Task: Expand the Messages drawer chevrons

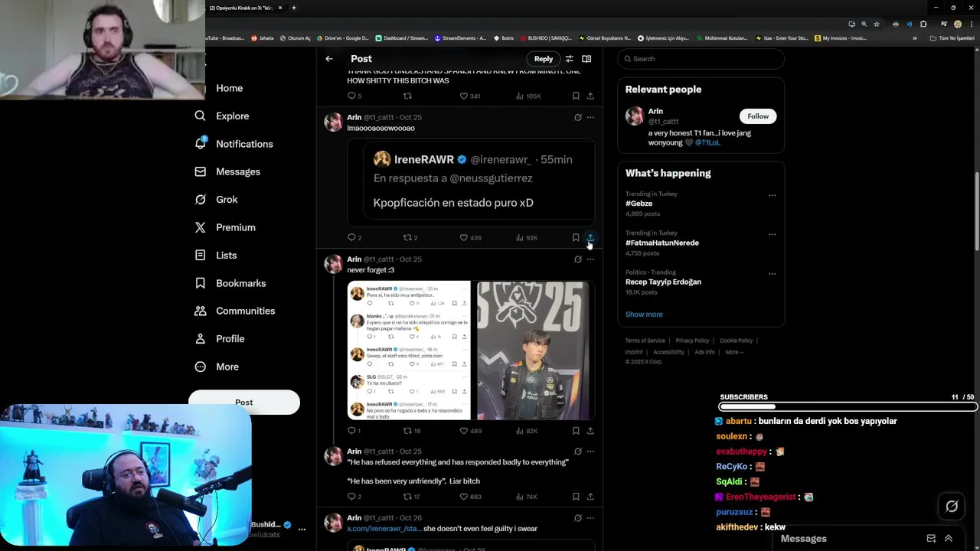Action: tap(948, 539)
